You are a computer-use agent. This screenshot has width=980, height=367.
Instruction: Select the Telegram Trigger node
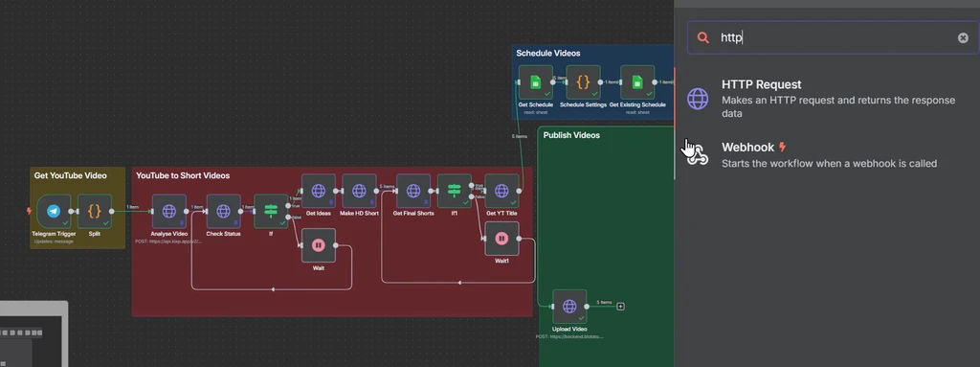click(54, 211)
